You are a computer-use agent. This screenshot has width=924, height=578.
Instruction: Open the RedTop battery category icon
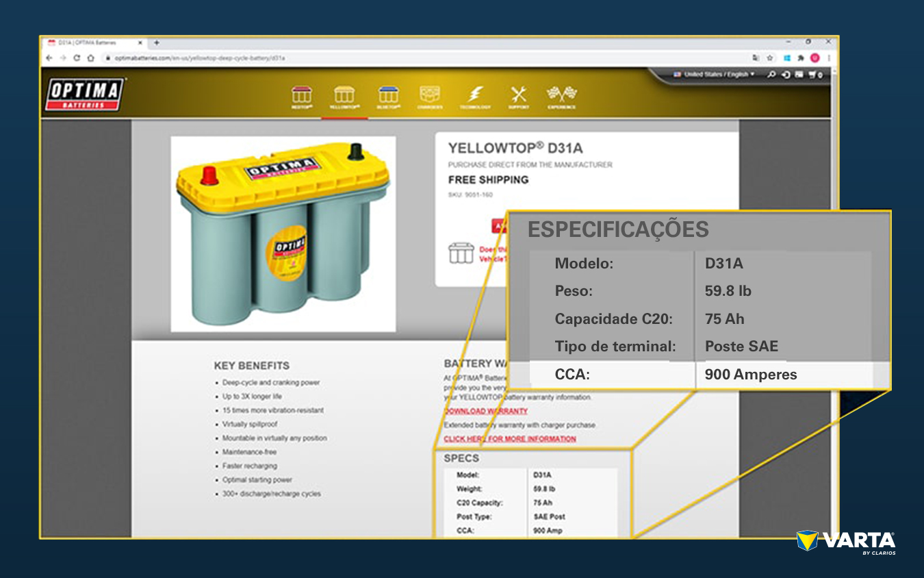click(301, 97)
